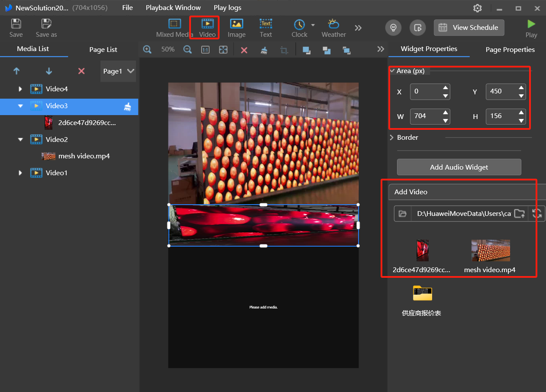Fit the canvas to window
Screen dimensions: 546x392
[x=223, y=50]
